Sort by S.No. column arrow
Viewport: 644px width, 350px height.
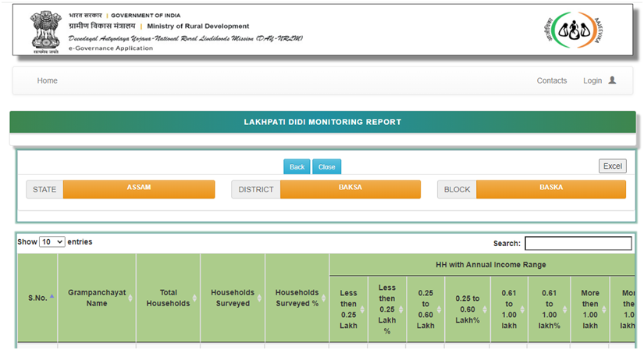[x=52, y=296]
